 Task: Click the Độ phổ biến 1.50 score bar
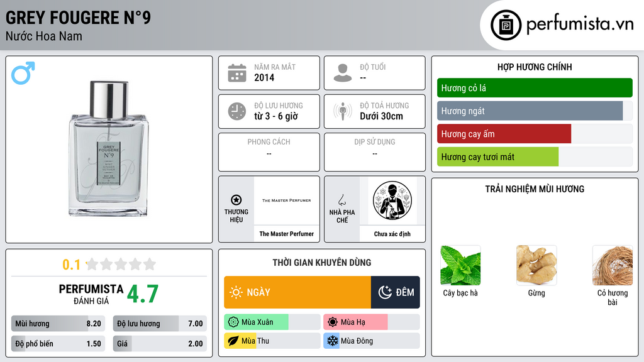[x=58, y=344]
